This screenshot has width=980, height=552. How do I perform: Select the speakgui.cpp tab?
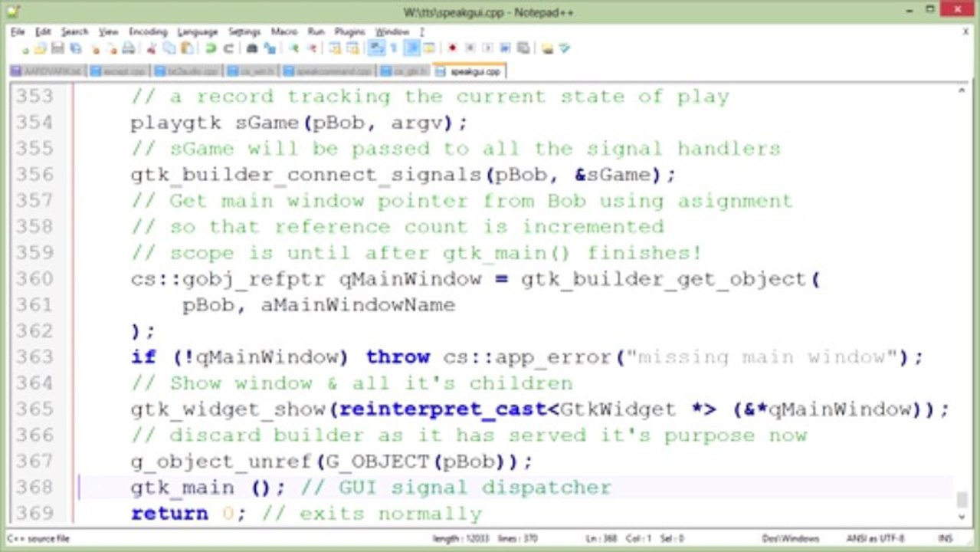click(469, 71)
